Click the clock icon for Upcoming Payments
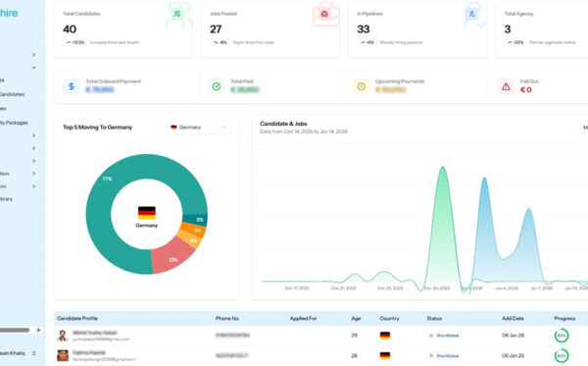588x366 pixels. pos(361,86)
